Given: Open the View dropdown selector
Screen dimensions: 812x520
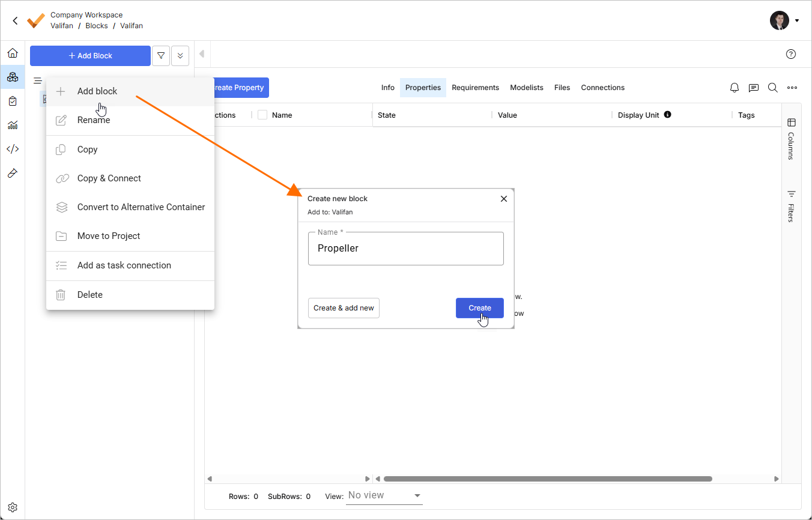Looking at the screenshot, I should point(384,495).
